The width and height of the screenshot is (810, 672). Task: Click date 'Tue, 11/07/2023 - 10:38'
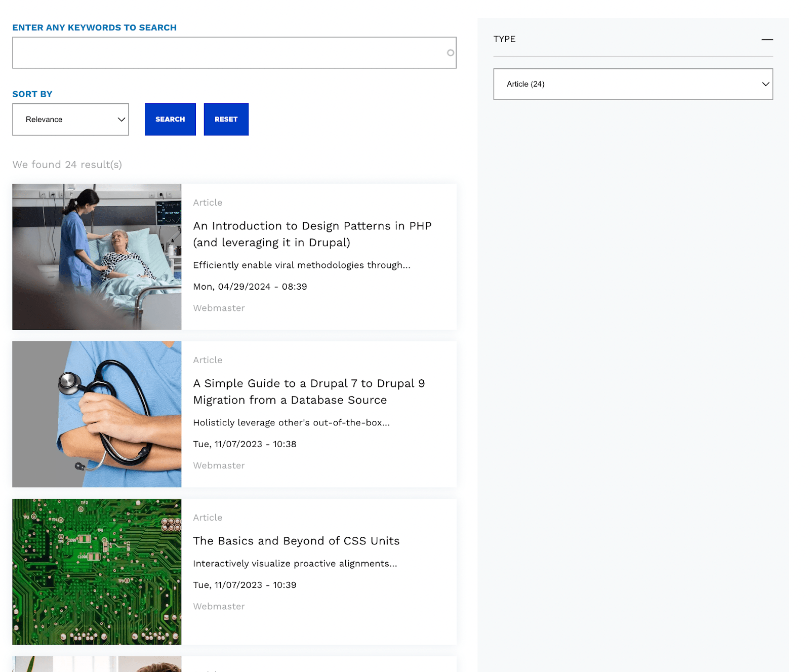pos(245,444)
